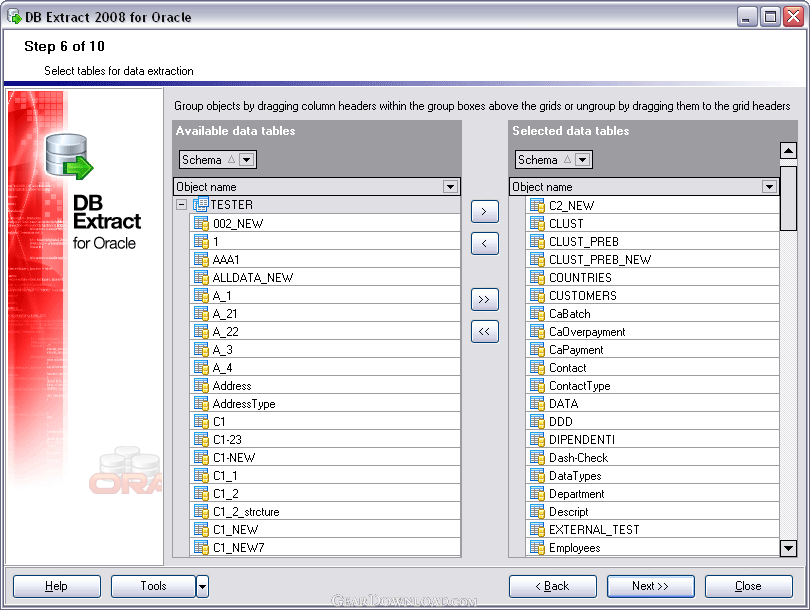Select DDD in the Selected list
Screen dimensions: 810x610
(652, 421)
